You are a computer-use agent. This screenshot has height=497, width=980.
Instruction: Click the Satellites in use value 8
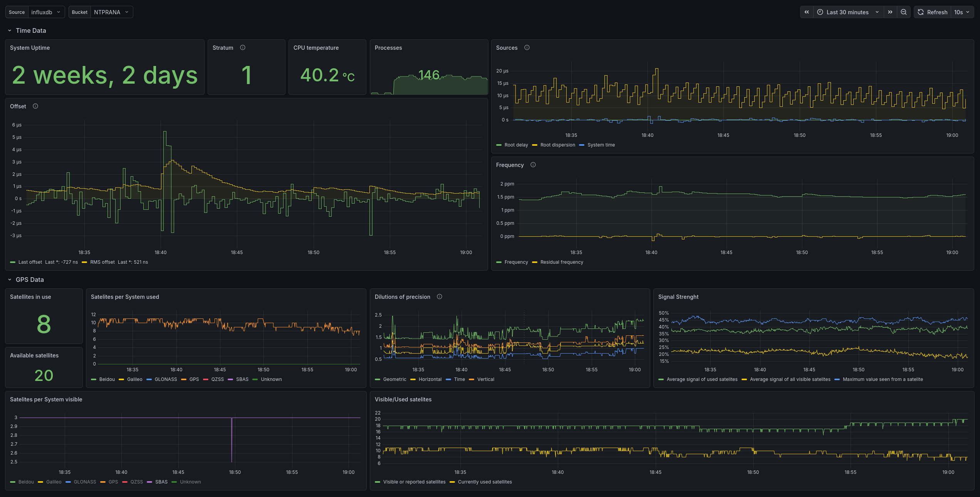pos(44,324)
